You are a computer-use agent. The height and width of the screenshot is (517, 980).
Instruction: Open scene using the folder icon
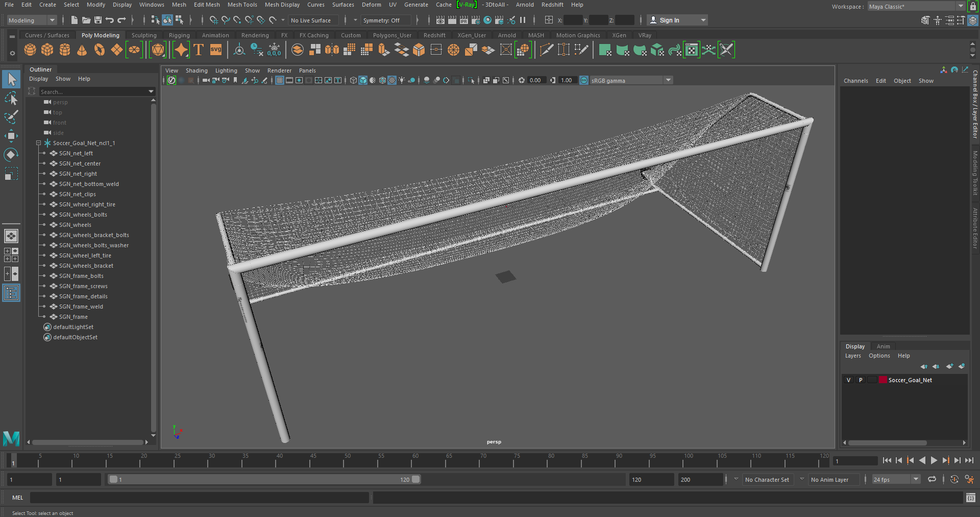tap(86, 20)
